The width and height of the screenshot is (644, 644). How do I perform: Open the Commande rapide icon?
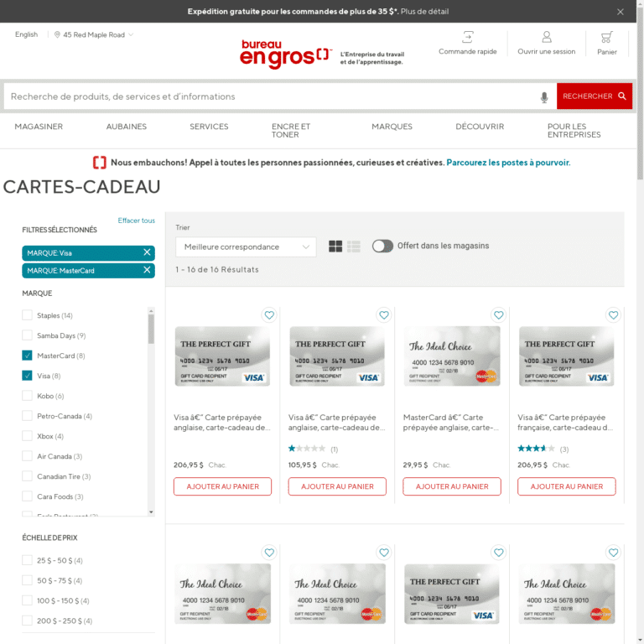point(468,38)
